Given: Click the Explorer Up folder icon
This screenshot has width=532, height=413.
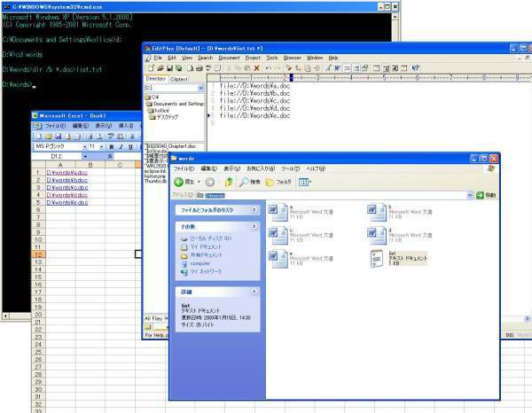Looking at the screenshot, I should 228,182.
